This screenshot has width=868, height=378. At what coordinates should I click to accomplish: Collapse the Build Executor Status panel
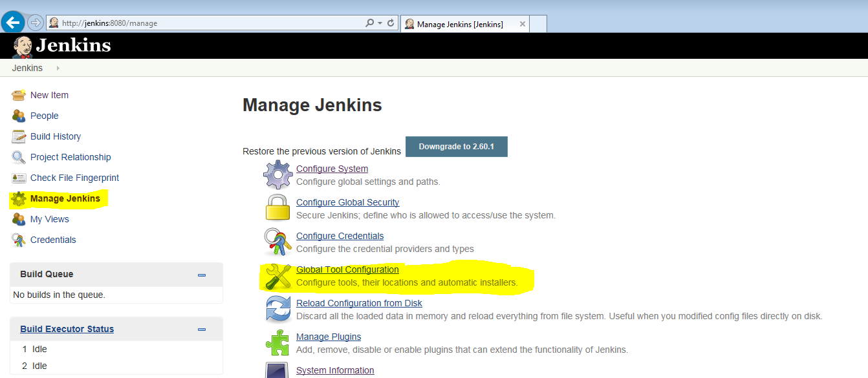pyautogui.click(x=202, y=330)
